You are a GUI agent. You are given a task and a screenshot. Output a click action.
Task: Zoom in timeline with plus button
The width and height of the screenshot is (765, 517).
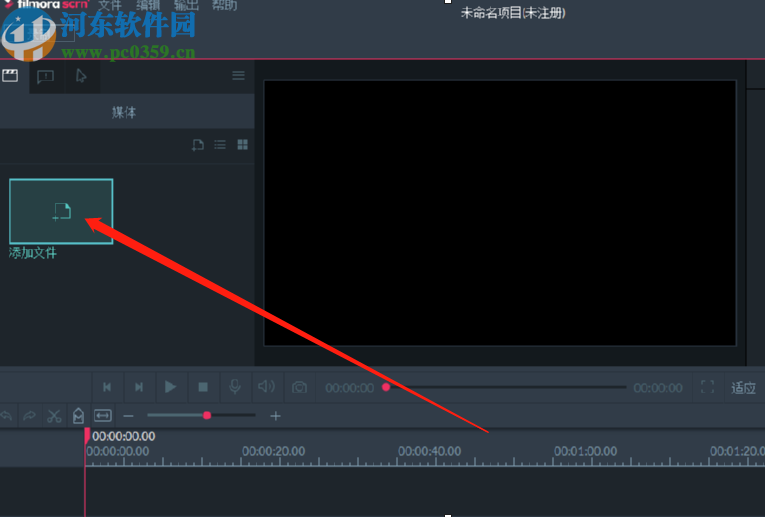[x=275, y=416]
